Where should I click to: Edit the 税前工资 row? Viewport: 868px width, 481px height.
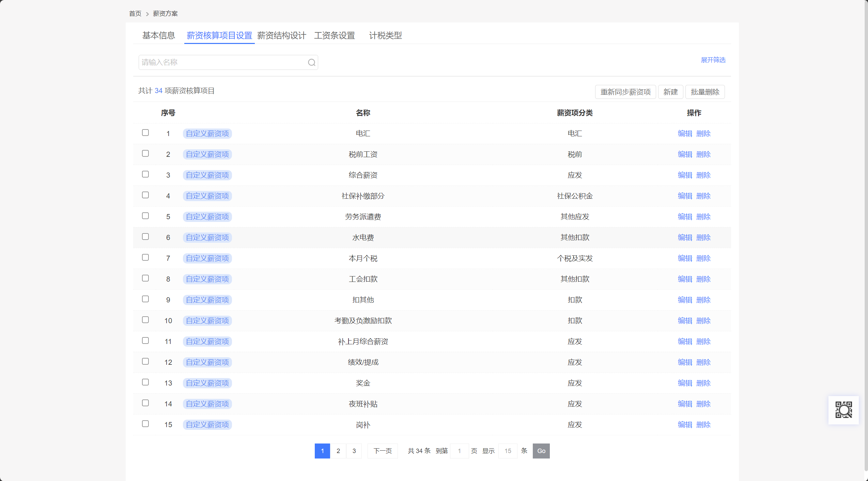click(685, 154)
